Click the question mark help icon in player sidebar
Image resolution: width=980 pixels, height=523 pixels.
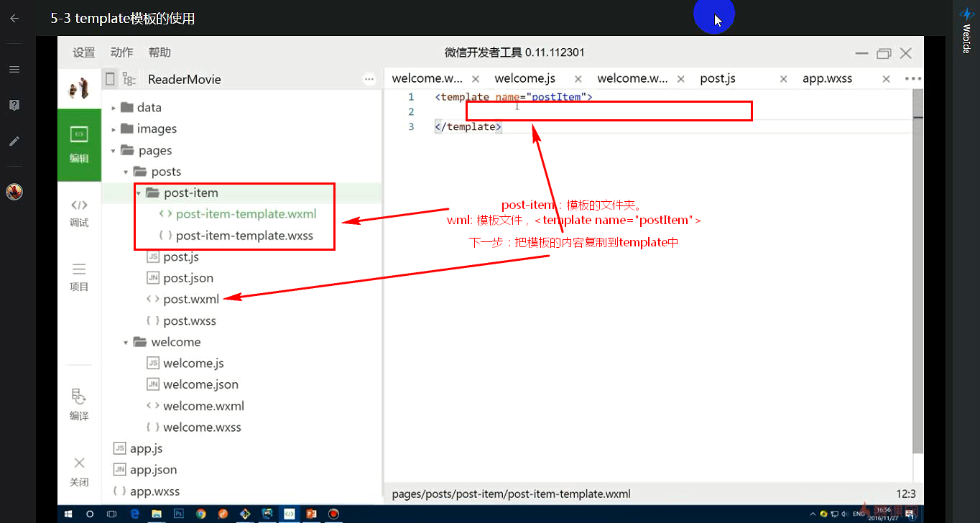pos(14,105)
